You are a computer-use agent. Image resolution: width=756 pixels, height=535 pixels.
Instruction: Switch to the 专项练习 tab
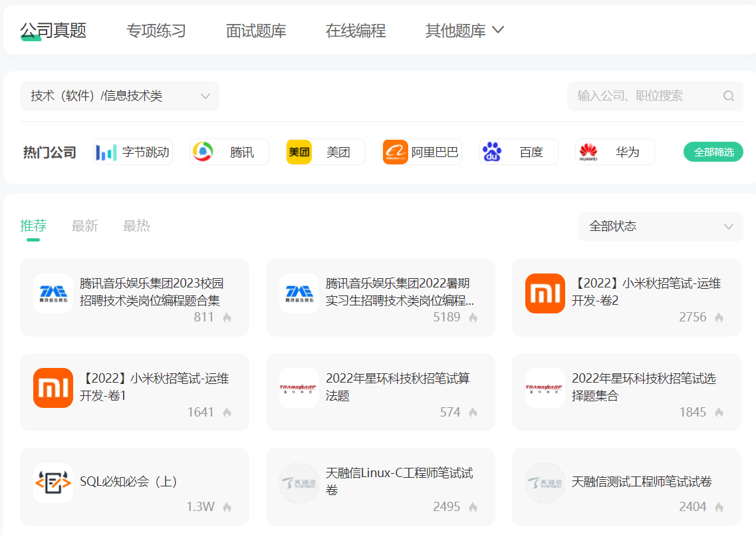[x=156, y=31]
